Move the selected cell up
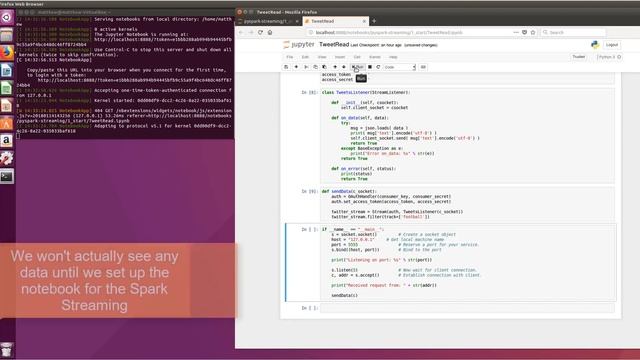This screenshot has height=360, width=640. tap(335, 67)
